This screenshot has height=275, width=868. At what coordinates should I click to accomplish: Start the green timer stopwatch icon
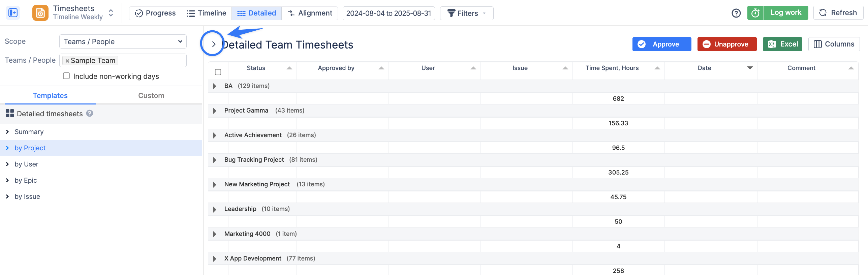pyautogui.click(x=755, y=13)
